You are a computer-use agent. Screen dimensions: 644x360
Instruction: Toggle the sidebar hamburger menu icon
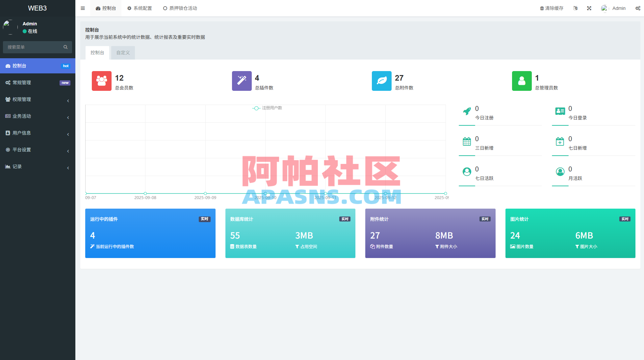[x=83, y=8]
